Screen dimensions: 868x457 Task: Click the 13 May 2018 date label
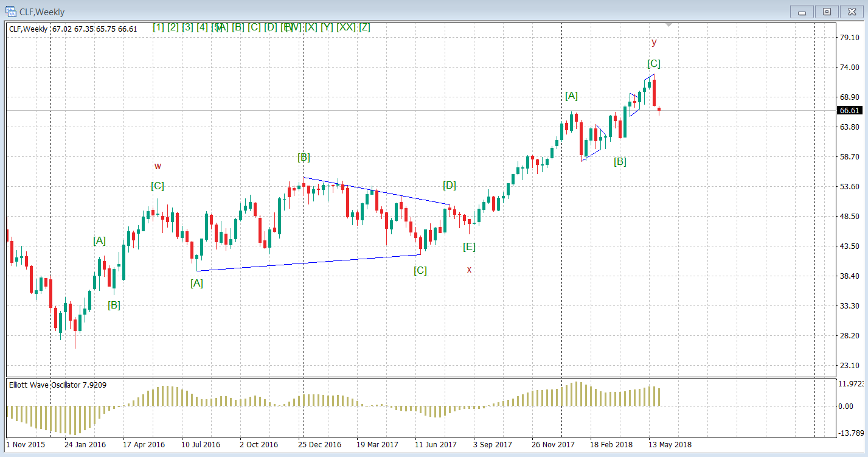pos(670,445)
